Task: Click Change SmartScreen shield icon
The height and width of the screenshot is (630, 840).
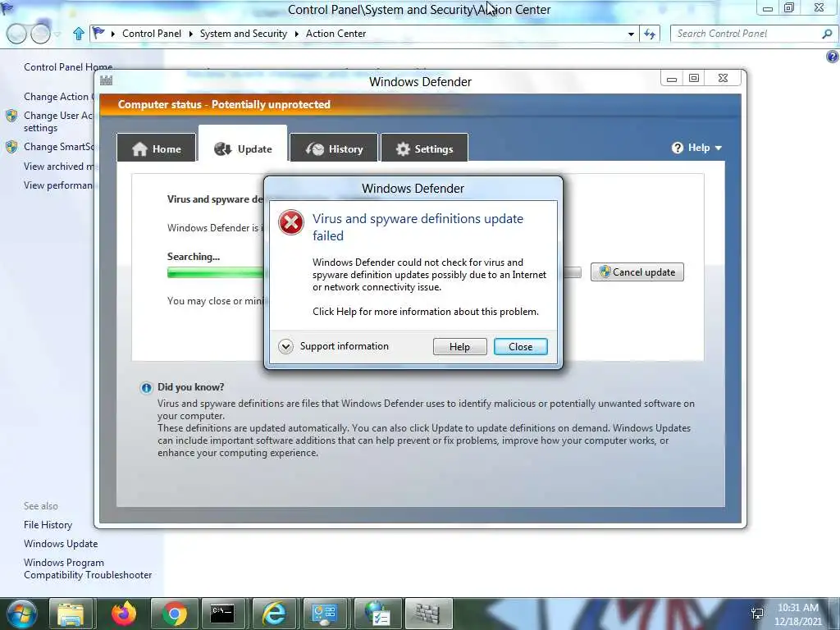Action: pos(11,147)
